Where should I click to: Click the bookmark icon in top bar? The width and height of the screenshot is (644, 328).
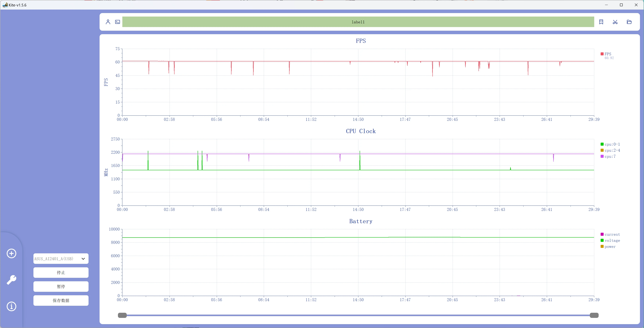601,22
